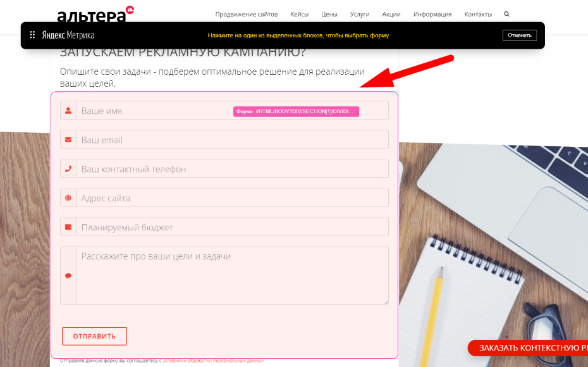This screenshot has height=367, width=588.
Task: Open the personal data processing terms link
Action: [213, 361]
